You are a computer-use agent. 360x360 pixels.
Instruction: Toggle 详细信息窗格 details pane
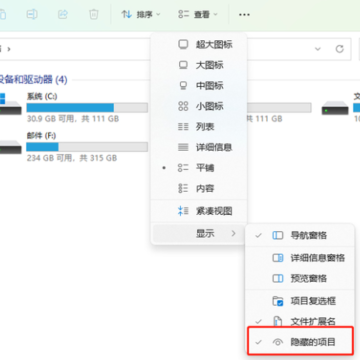tap(299, 258)
